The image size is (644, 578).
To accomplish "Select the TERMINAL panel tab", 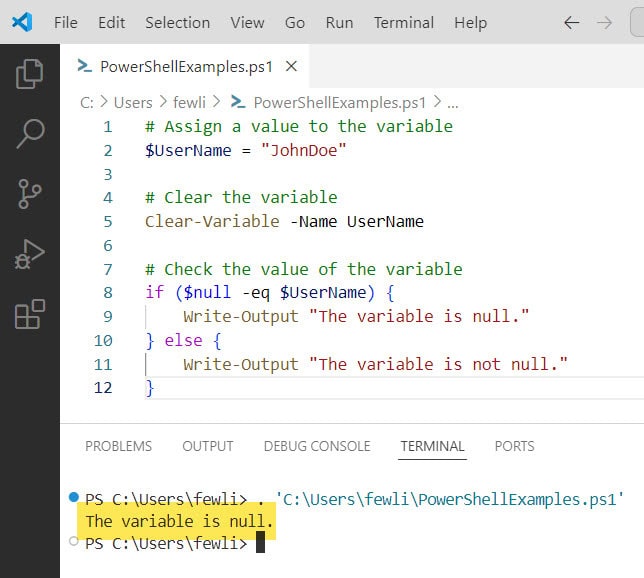I will point(432,446).
